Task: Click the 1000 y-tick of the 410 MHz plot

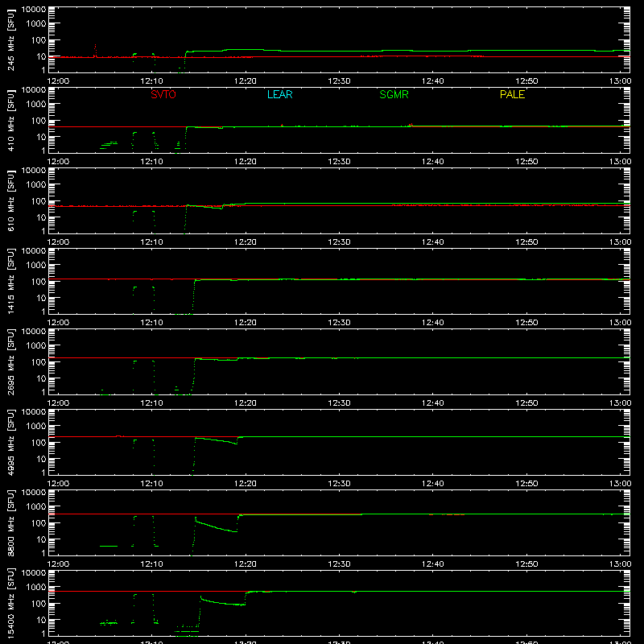Action: 36,105
